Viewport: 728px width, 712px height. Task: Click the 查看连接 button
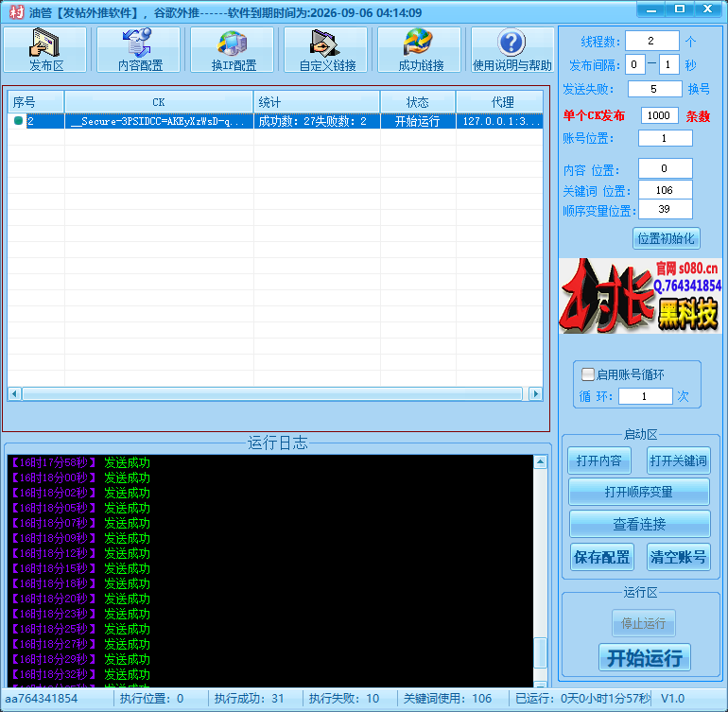(639, 524)
